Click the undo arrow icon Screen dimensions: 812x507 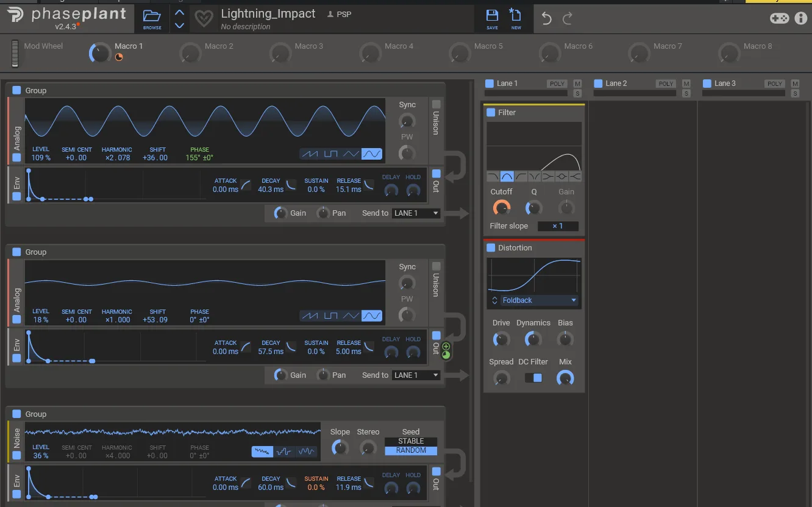pos(546,19)
